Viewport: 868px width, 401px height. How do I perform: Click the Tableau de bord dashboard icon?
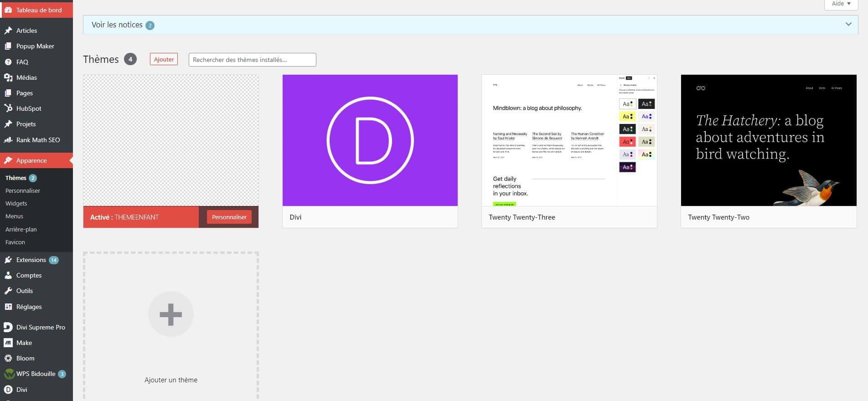pos(8,10)
